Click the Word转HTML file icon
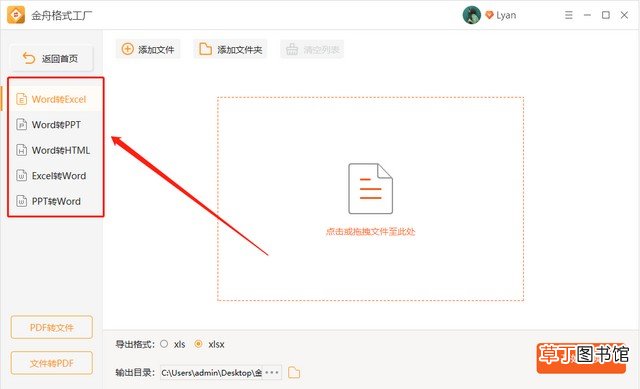Screen dimensions: 640x389 pyautogui.click(x=21, y=150)
